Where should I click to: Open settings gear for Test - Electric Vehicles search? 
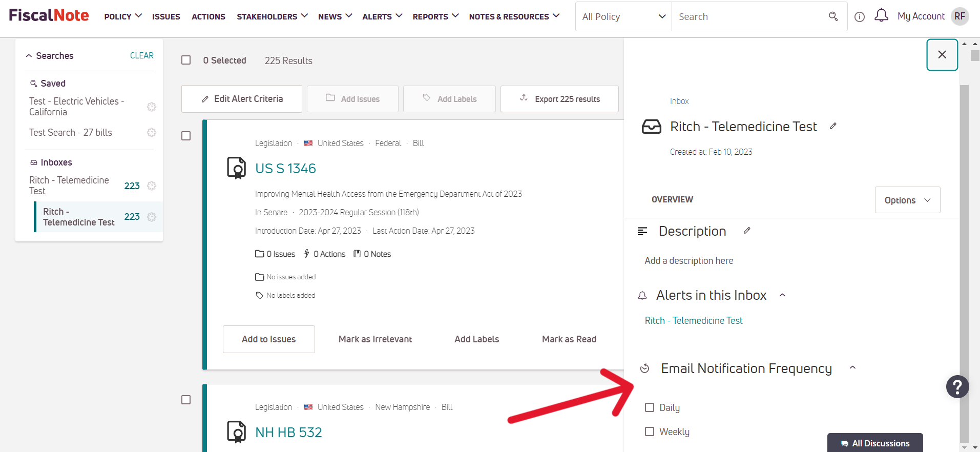(152, 107)
